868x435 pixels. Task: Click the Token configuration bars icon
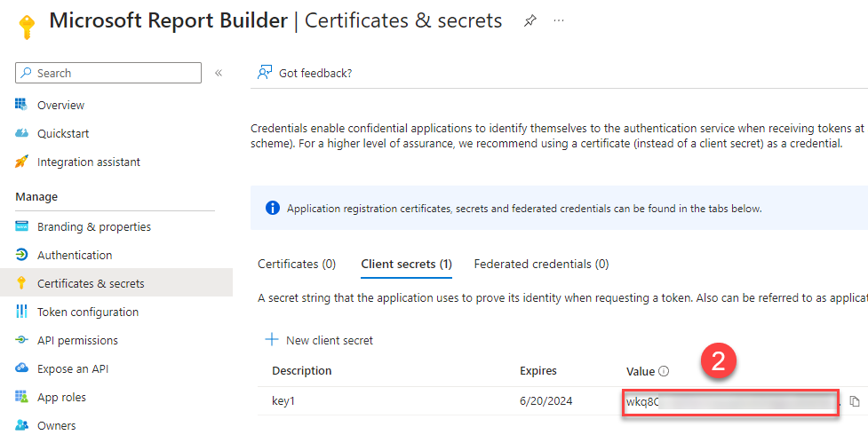21,311
